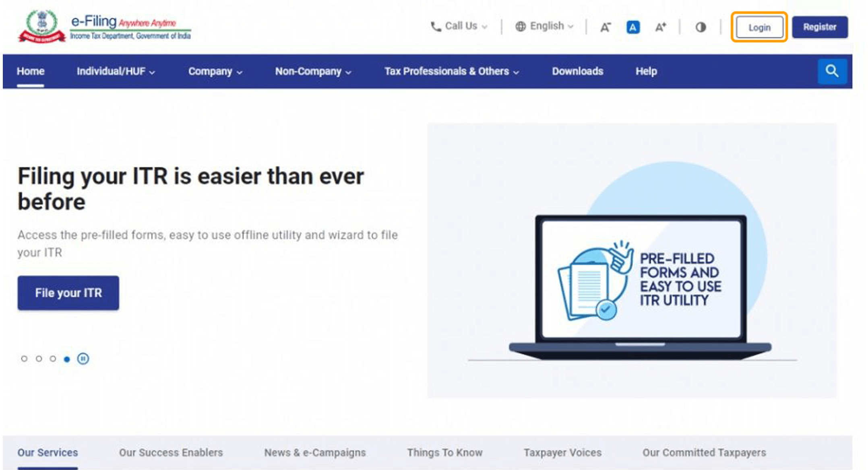Select the first carousel slide dot
868x470 pixels.
pos(24,359)
